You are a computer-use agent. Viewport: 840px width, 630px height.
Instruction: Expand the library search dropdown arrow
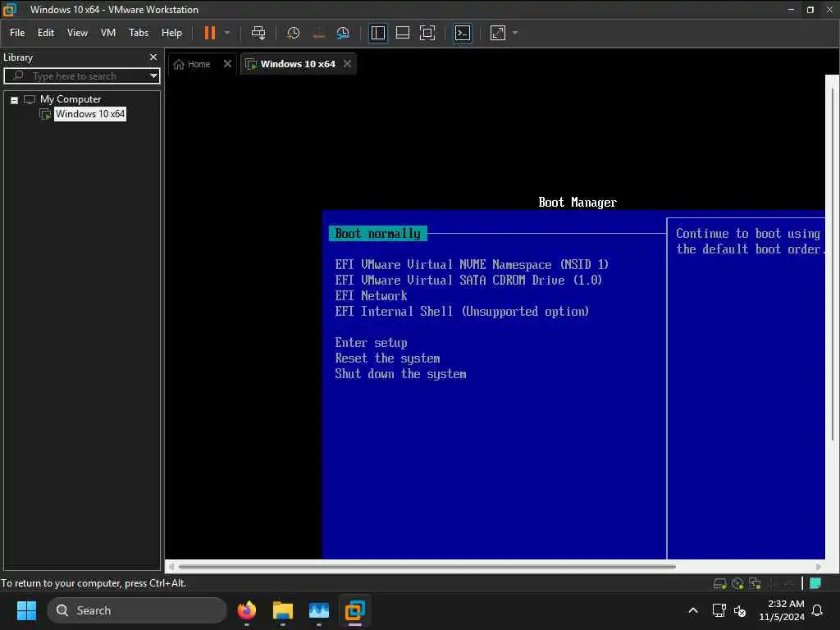pos(153,76)
